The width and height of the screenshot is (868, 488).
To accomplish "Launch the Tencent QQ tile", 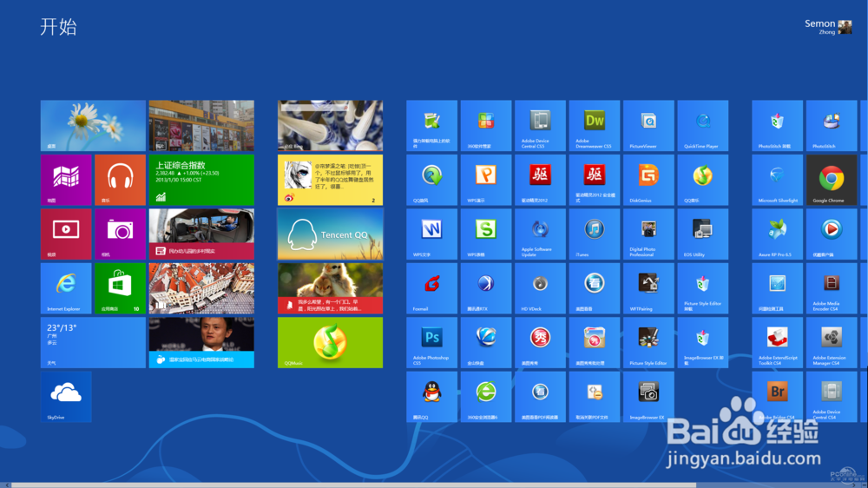I will point(330,234).
